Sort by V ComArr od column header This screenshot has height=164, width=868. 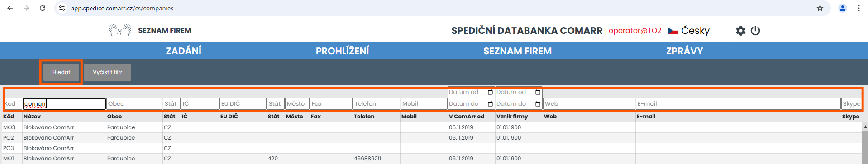(467, 117)
